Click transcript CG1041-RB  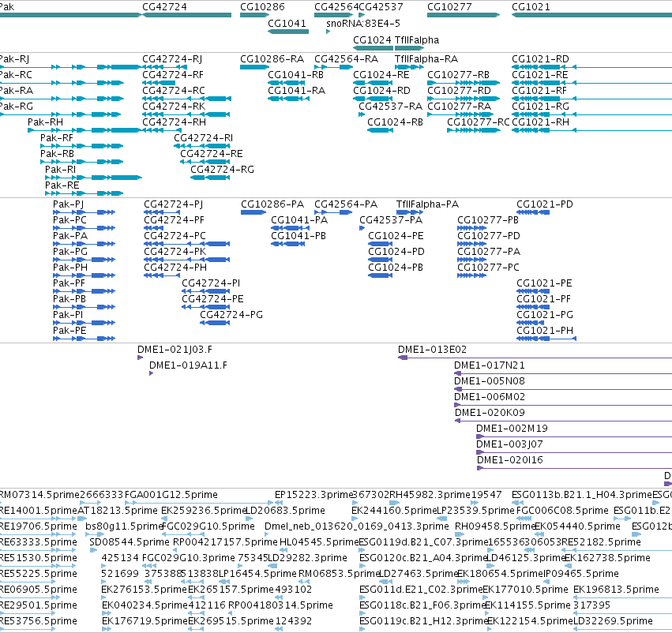(288, 83)
